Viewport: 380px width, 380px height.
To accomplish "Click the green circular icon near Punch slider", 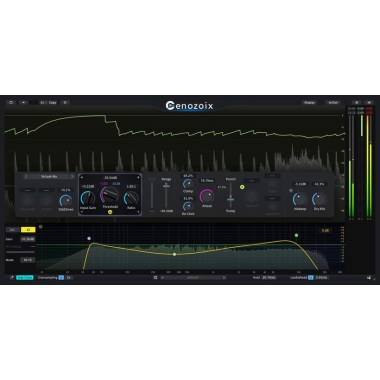I will pyautogui.click(x=242, y=187).
